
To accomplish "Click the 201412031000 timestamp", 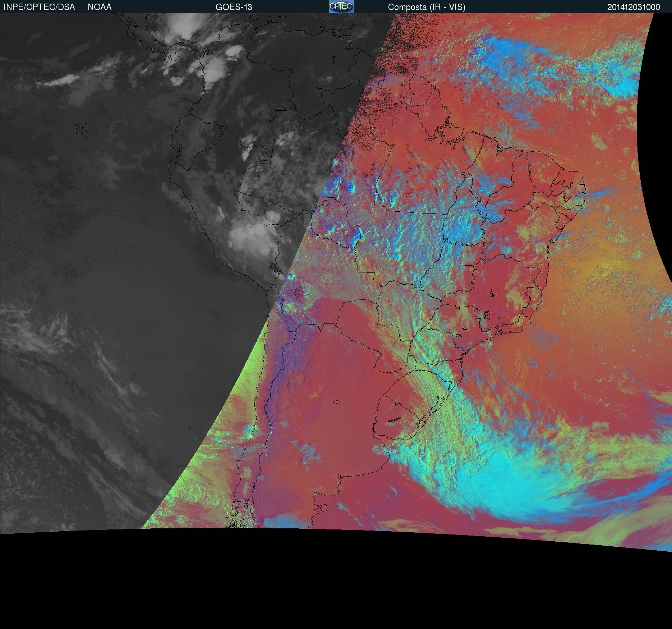I will [634, 7].
